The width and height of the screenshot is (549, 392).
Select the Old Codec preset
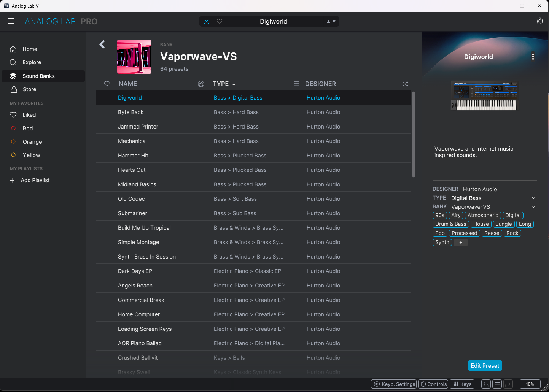click(x=254, y=199)
